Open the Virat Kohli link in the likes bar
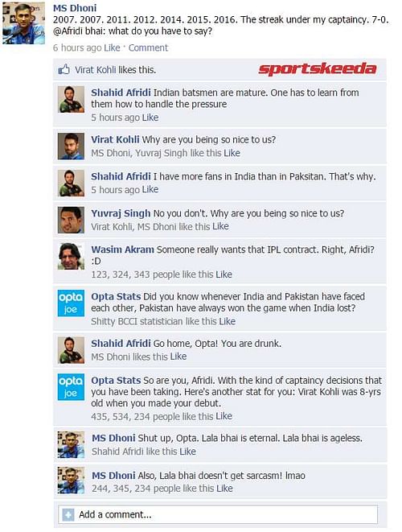This screenshot has height=532, width=402. tap(95, 70)
